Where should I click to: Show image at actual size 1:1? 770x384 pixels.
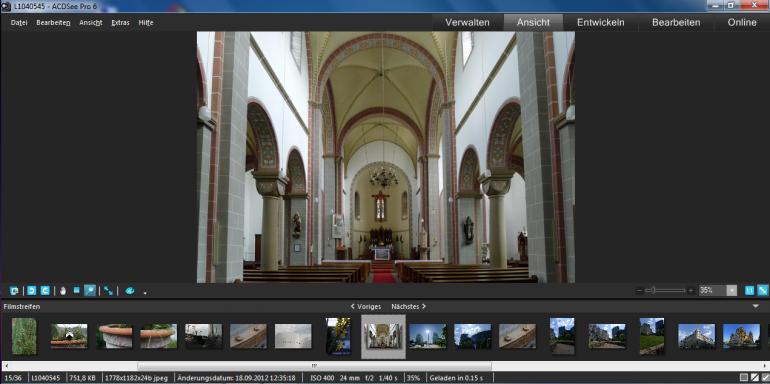click(x=749, y=291)
